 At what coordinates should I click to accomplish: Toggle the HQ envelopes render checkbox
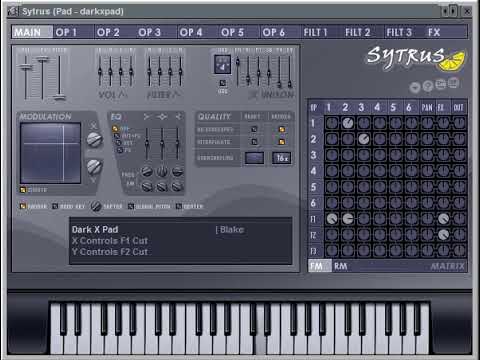(282, 129)
